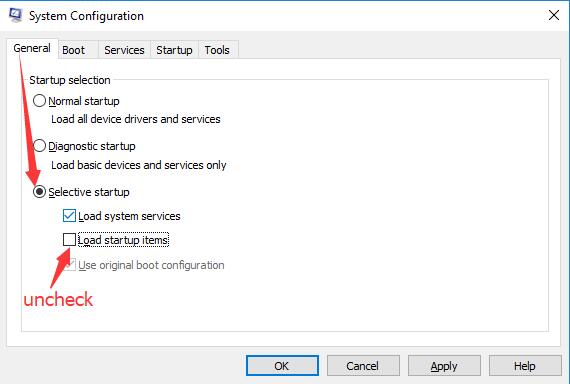Choose the Normal startup radio button
The image size is (570, 384).
(x=39, y=101)
